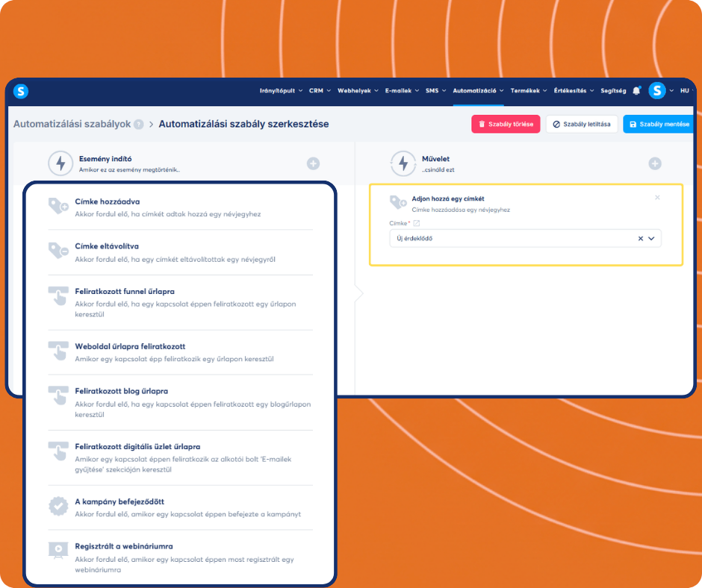Select the Feliratkozott funnel űrlapra title
Image resolution: width=702 pixels, height=588 pixels.
click(125, 291)
